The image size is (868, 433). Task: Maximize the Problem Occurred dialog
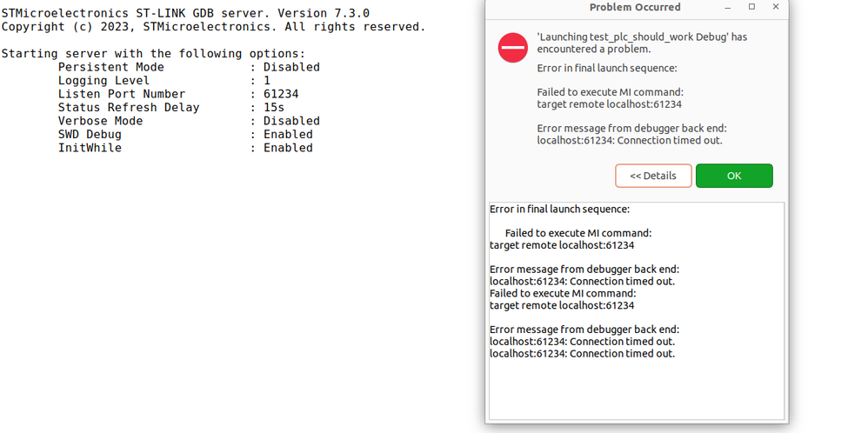(x=751, y=7)
